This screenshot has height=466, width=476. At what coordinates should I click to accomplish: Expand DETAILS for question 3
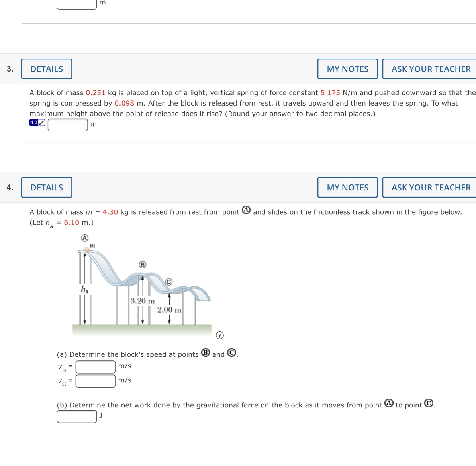click(x=46, y=69)
